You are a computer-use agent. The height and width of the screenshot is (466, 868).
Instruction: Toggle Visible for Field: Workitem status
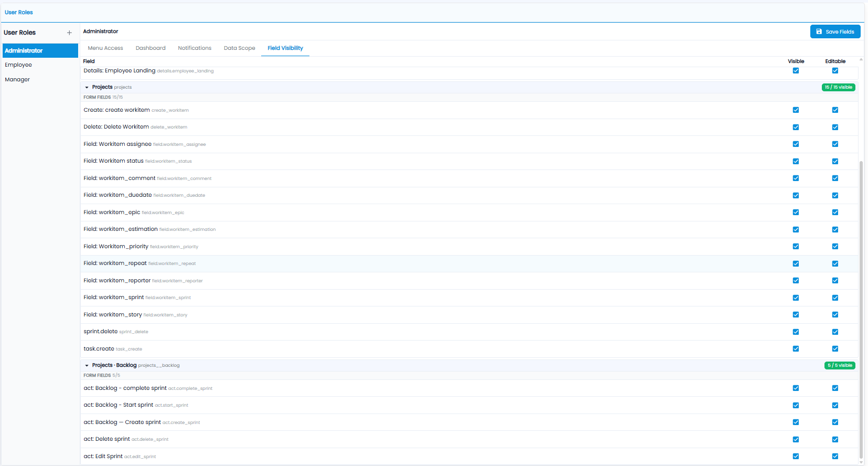(796, 161)
